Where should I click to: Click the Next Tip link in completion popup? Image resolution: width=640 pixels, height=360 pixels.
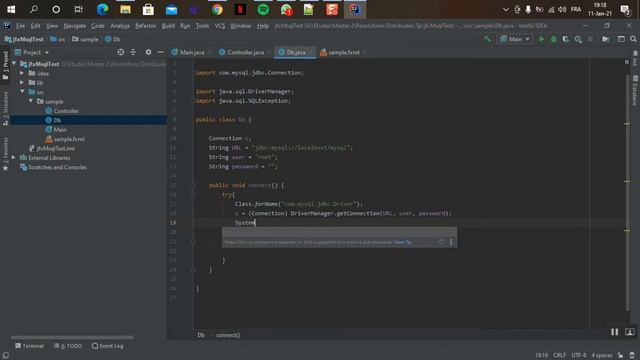pos(402,242)
